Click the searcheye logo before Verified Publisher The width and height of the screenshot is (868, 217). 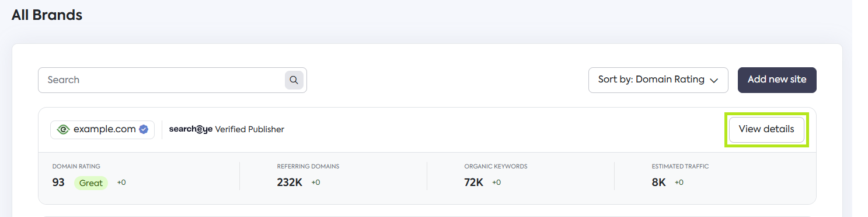190,129
